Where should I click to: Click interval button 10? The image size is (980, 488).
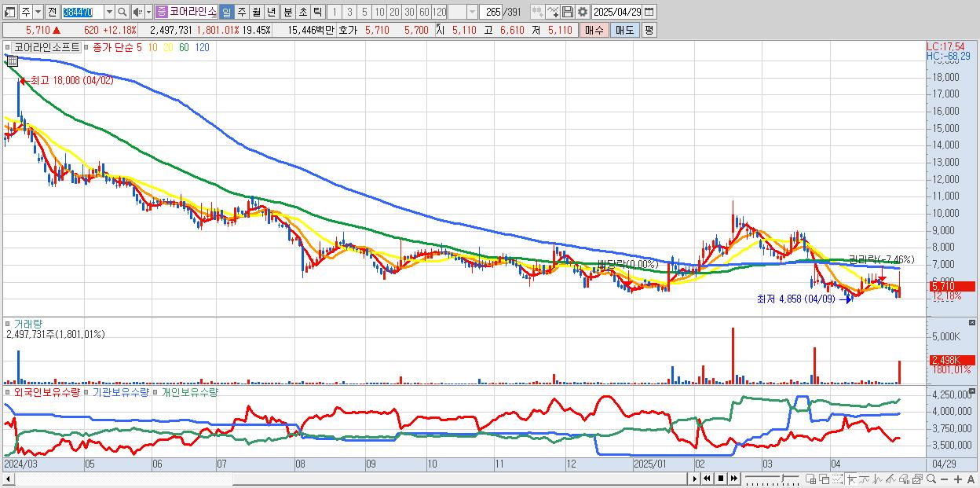click(379, 13)
